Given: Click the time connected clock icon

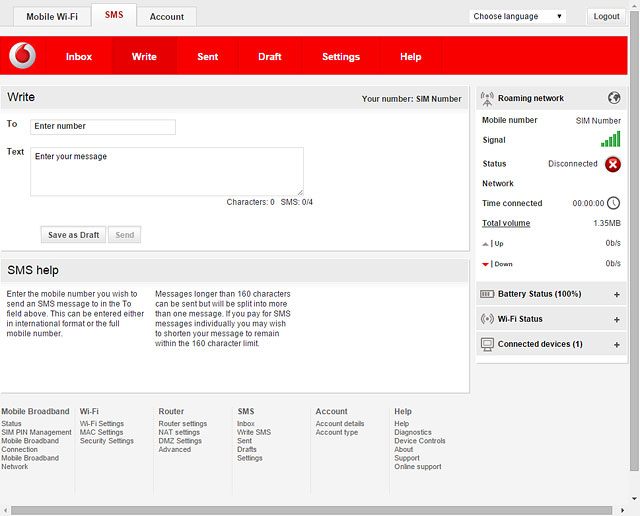Looking at the screenshot, I should tap(613, 203).
